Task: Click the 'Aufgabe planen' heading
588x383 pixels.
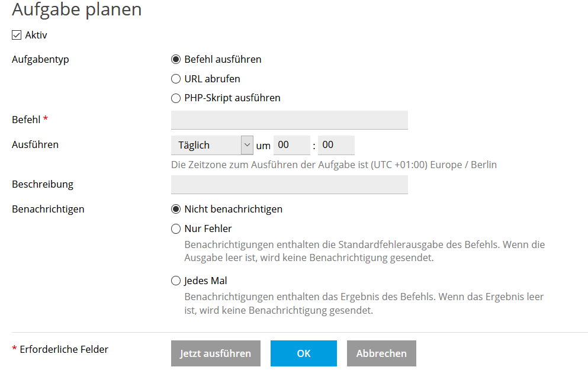Action: pyautogui.click(x=77, y=9)
